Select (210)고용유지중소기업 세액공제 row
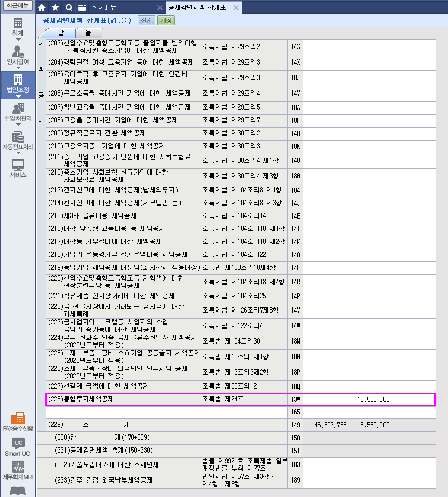 [241, 146]
